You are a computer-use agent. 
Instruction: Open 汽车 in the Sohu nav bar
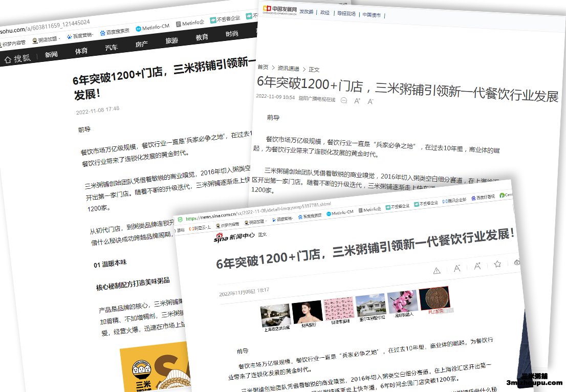coord(111,47)
